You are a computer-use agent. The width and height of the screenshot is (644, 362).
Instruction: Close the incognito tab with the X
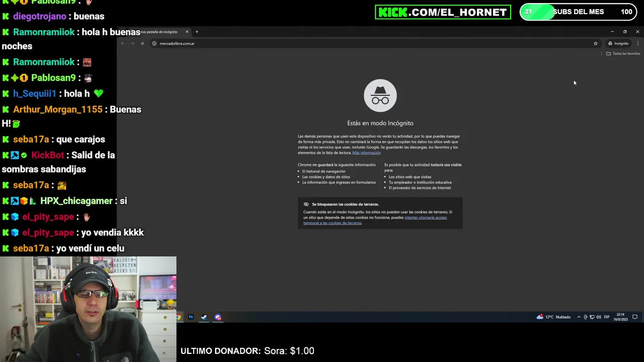(187, 32)
